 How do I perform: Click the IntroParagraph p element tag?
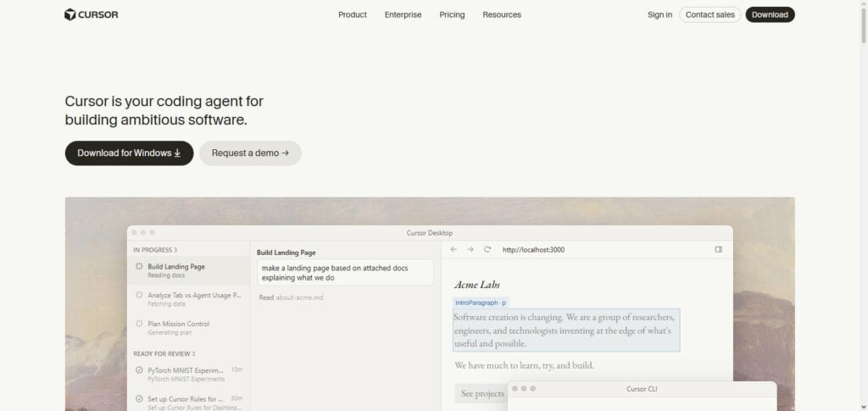[481, 303]
